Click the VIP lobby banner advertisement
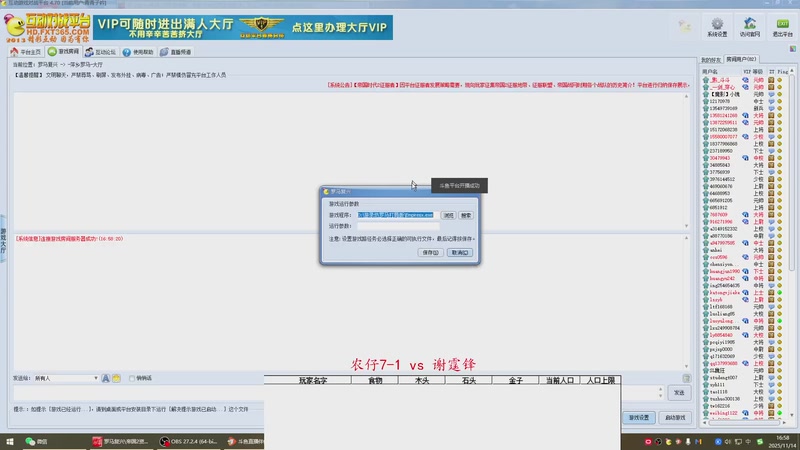Viewport: 800px width, 450px height. tap(243, 27)
